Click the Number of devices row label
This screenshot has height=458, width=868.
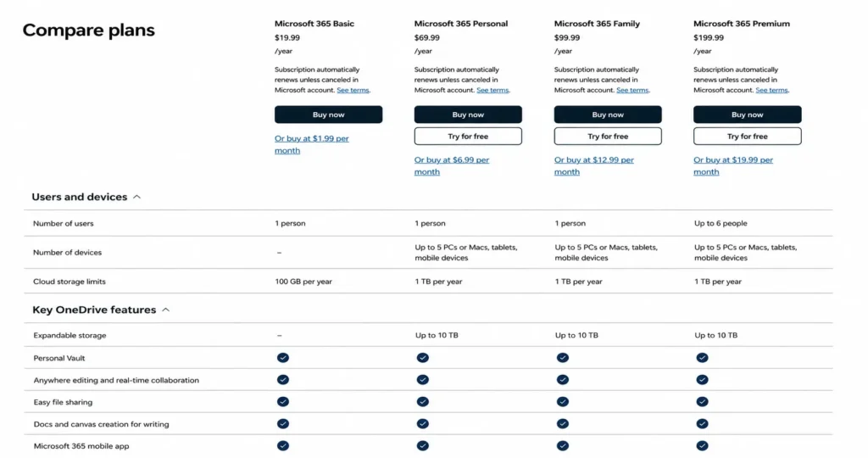pos(67,253)
